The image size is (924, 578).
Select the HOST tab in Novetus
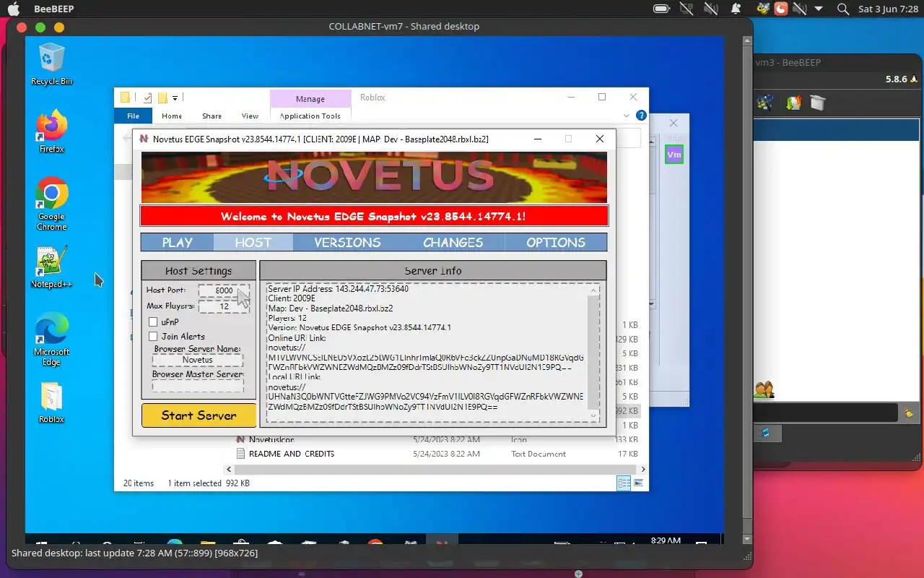pyautogui.click(x=253, y=242)
